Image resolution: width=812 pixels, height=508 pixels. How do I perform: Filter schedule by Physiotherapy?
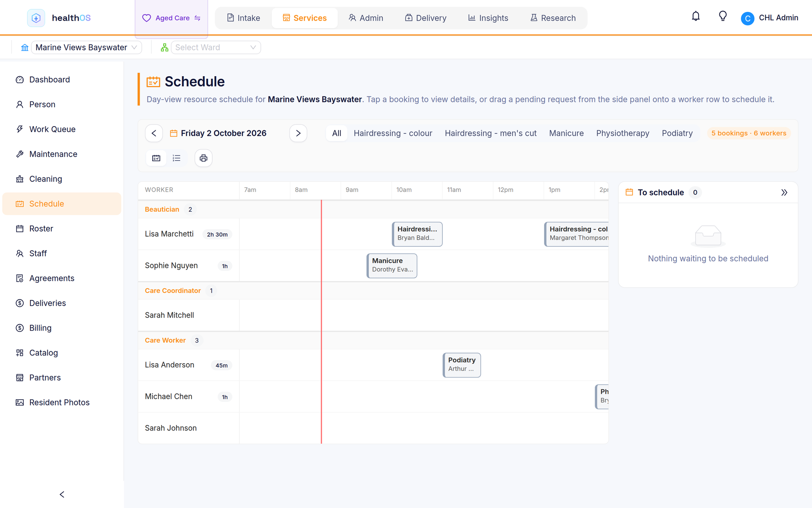tap(623, 133)
